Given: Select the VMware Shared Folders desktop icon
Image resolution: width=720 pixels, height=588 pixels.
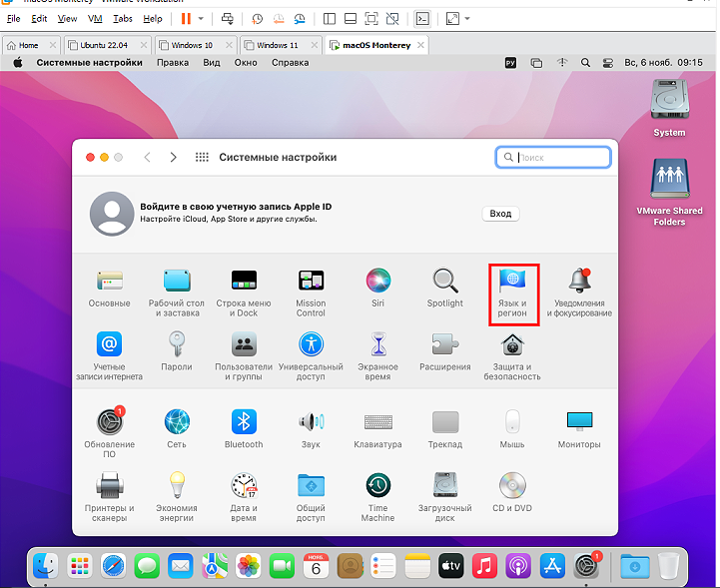Looking at the screenshot, I should click(x=669, y=193).
